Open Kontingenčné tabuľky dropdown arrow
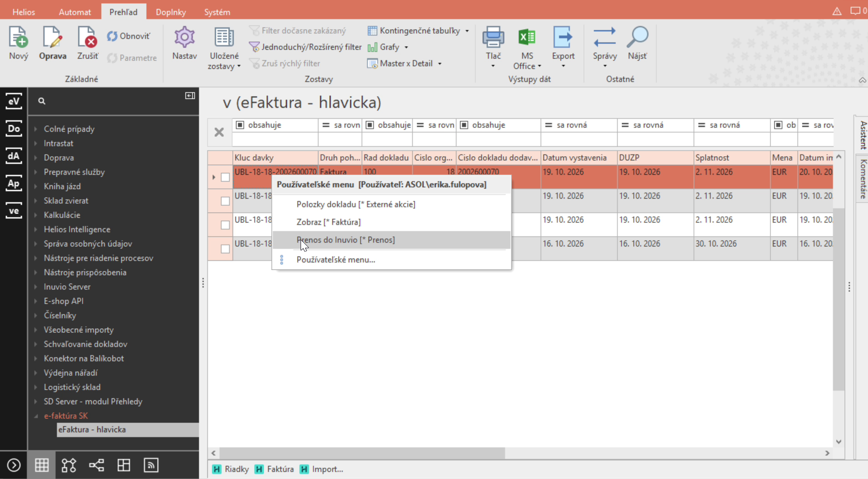This screenshot has height=479, width=868. pyautogui.click(x=467, y=31)
